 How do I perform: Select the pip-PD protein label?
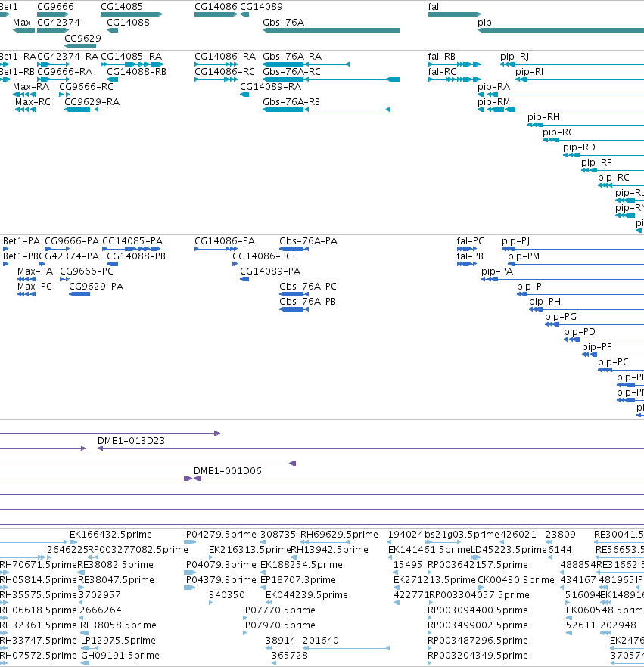point(580,332)
